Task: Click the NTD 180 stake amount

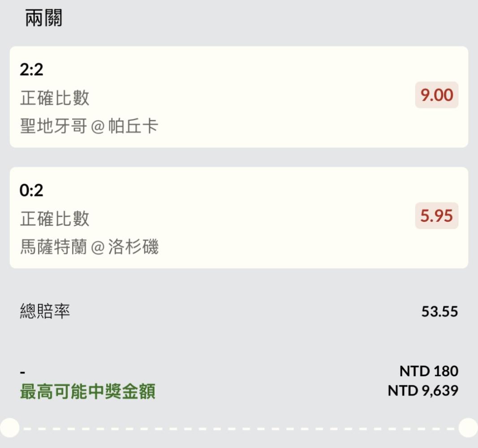Action: coord(429,371)
